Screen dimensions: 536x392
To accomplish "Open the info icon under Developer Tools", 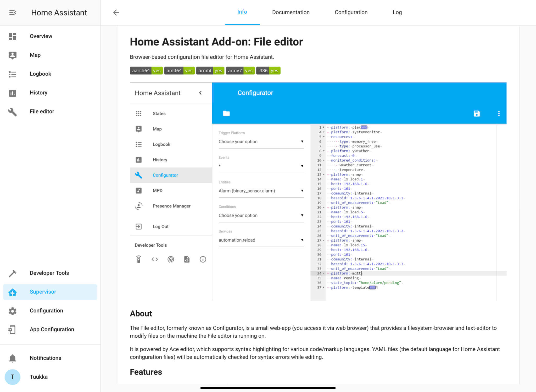I will coord(203,259).
